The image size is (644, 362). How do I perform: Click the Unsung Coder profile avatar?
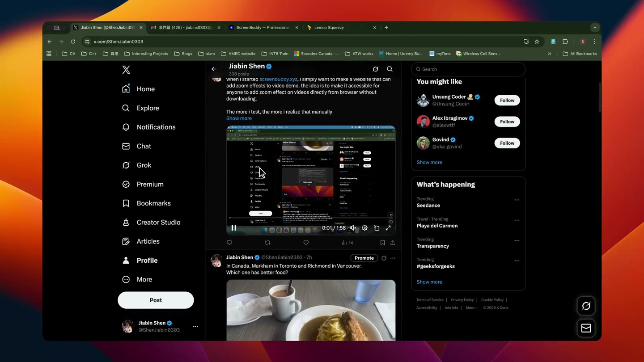coord(423,100)
